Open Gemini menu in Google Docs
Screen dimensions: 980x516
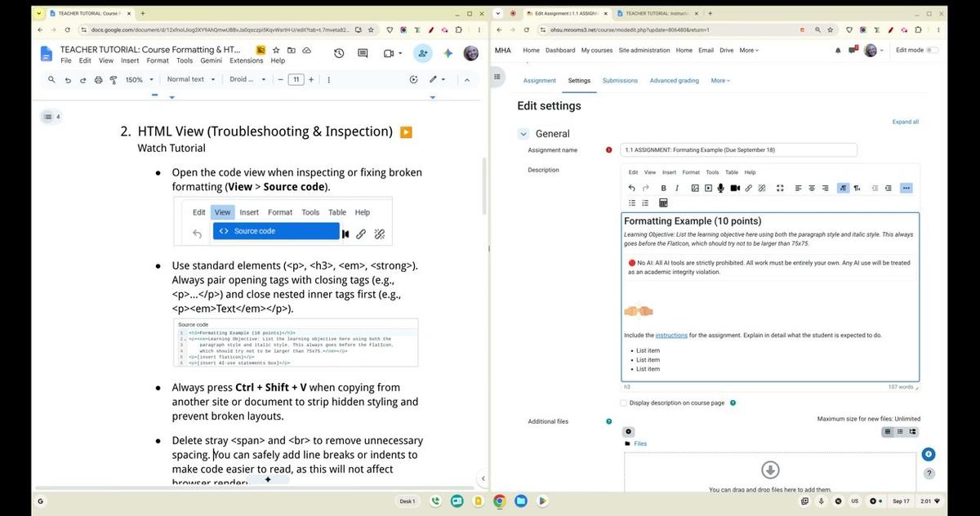click(x=211, y=60)
